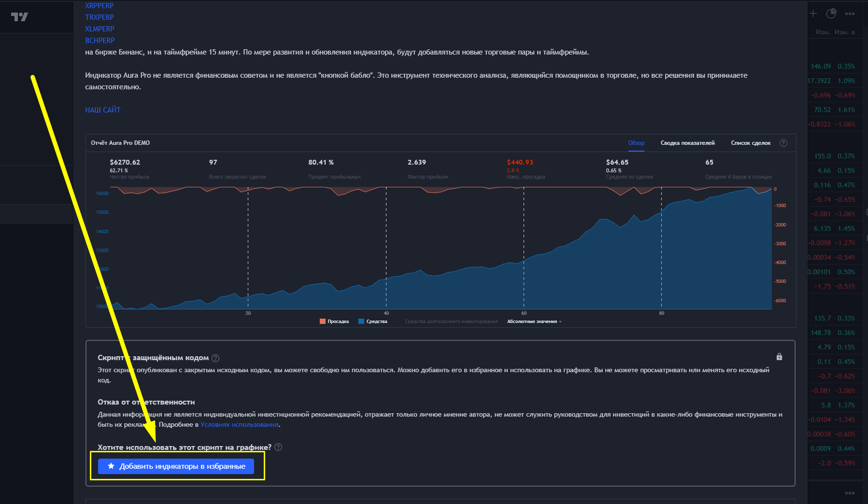Click the Фактор прибыли label

click(428, 177)
